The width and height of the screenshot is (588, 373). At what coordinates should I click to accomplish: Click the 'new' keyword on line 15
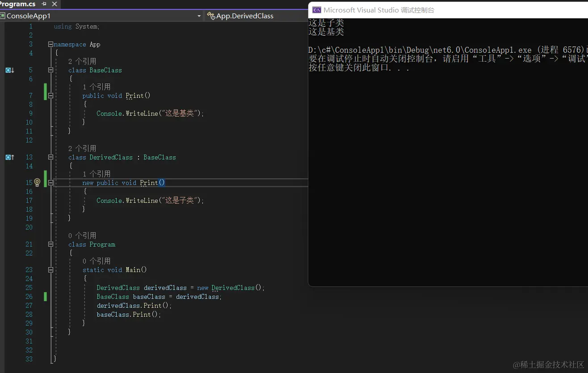(x=88, y=183)
